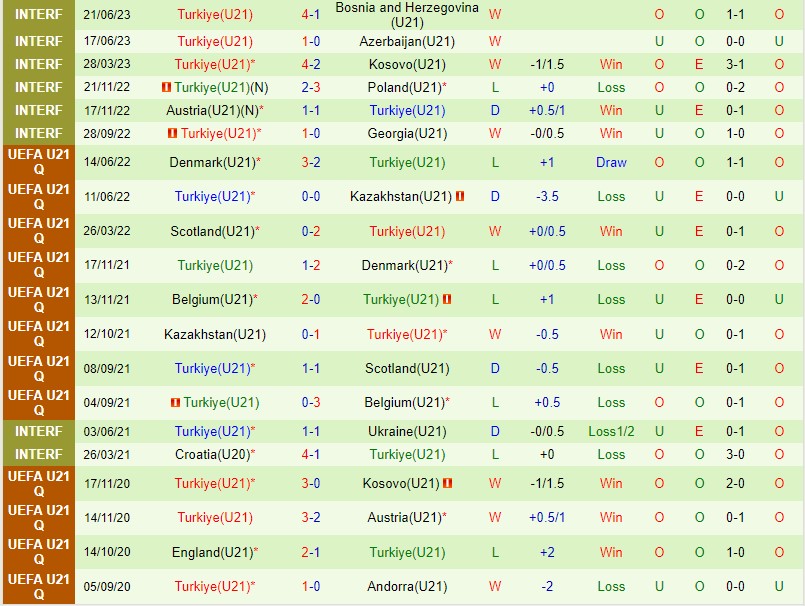Click the 4-1 score on 21/06/23
The width and height of the screenshot is (805, 606).
[x=311, y=15]
